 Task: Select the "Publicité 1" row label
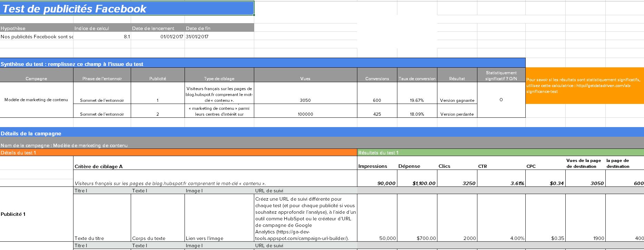click(x=37, y=214)
